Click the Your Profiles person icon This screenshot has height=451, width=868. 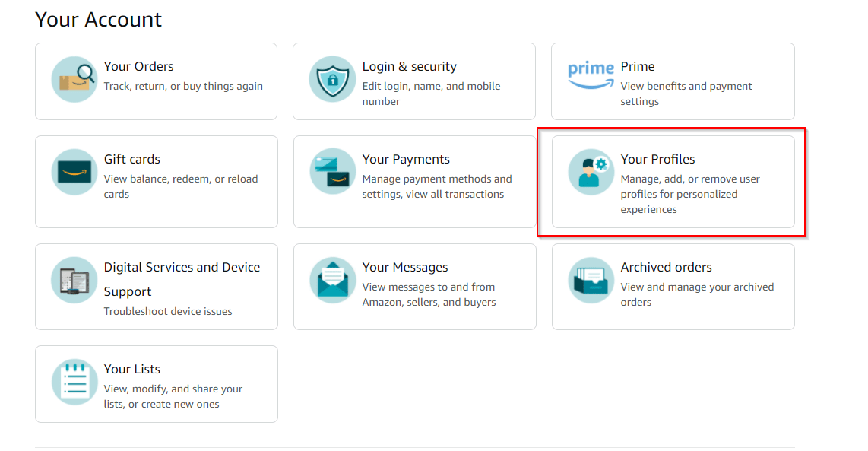[591, 172]
